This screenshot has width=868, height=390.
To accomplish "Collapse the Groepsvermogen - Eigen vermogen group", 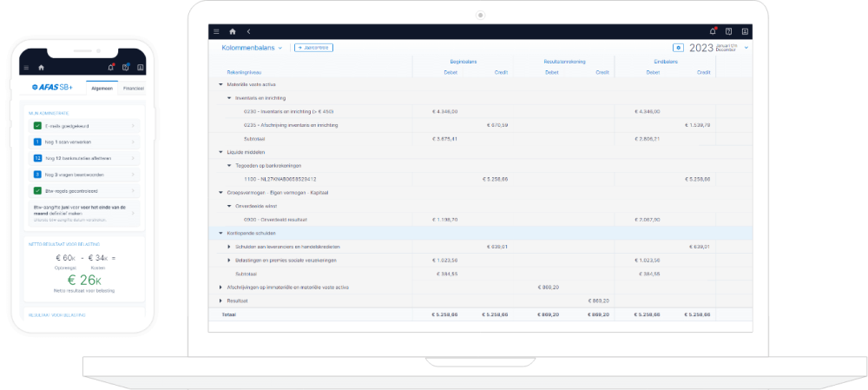I will (220, 192).
